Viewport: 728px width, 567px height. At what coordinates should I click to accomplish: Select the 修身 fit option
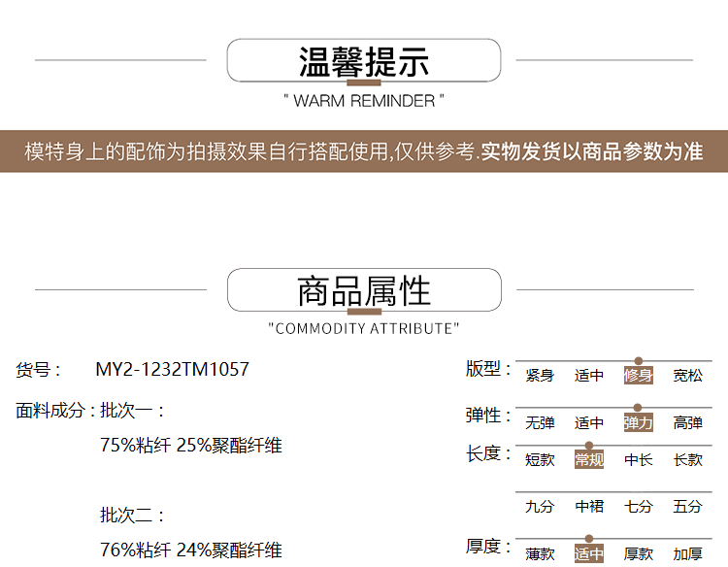tap(639, 376)
